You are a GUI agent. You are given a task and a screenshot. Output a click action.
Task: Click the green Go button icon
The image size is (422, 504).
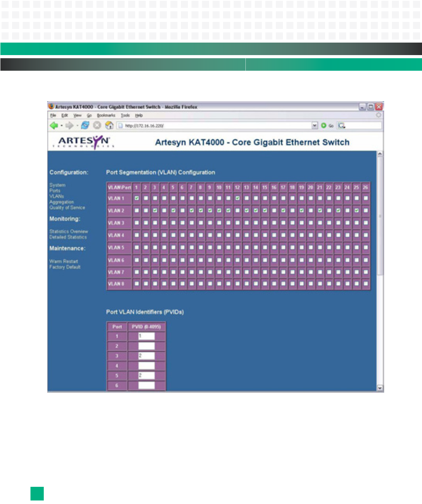coord(324,125)
